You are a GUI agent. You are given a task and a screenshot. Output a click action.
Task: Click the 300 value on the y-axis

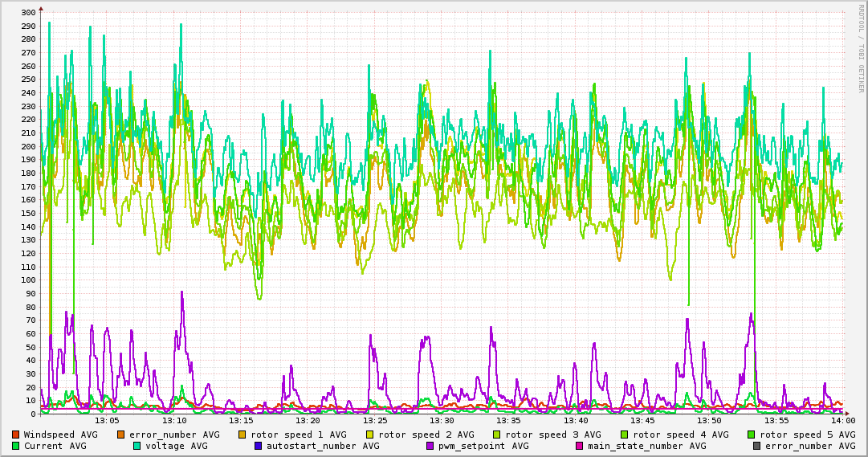click(x=27, y=12)
